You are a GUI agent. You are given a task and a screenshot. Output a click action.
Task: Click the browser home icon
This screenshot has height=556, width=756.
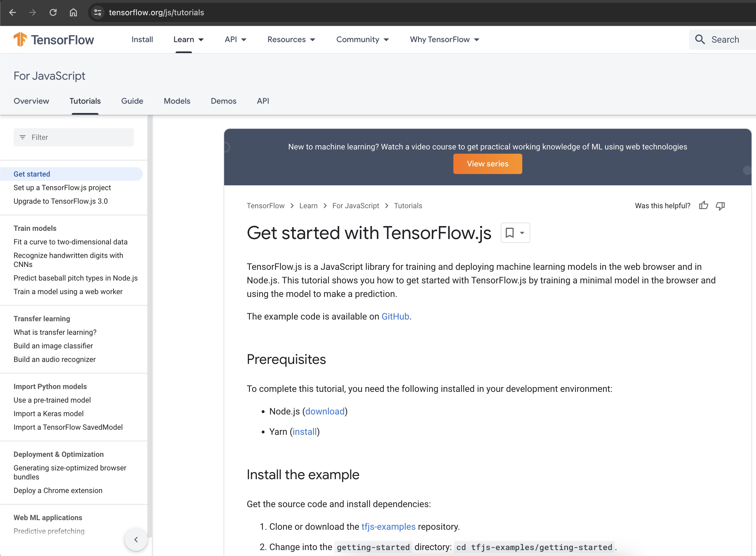[x=73, y=12]
